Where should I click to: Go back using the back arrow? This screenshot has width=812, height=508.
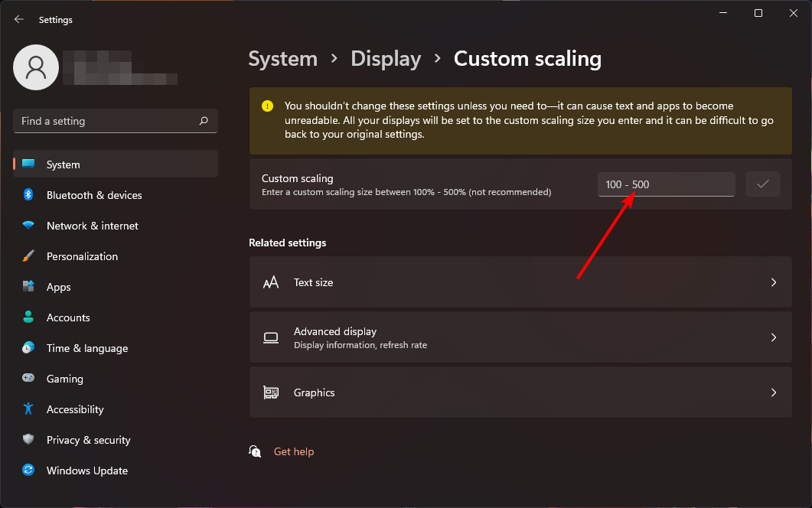point(18,19)
